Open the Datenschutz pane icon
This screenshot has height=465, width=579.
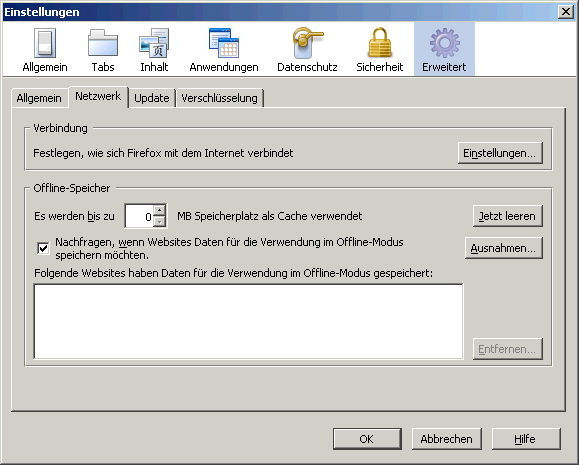coord(307,49)
